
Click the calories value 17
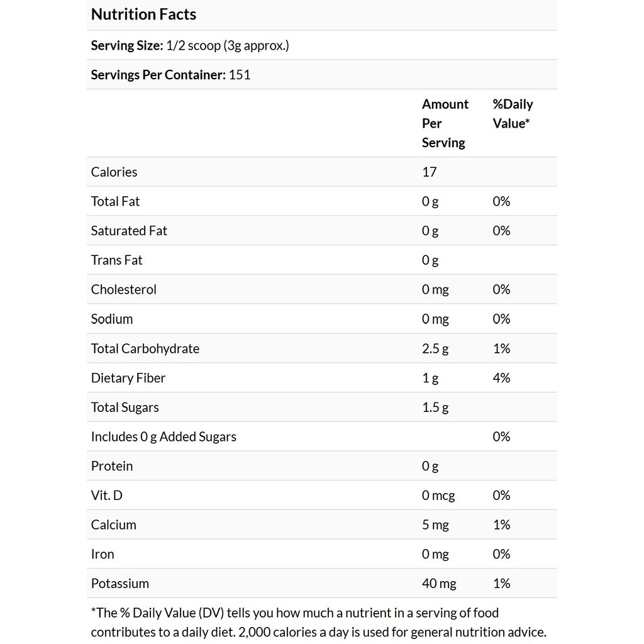point(429,172)
